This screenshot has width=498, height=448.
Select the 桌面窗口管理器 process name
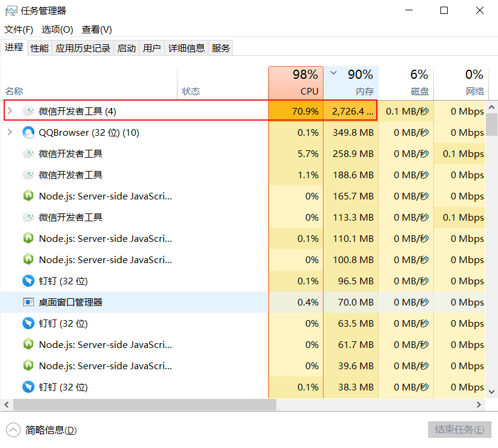tap(70, 302)
